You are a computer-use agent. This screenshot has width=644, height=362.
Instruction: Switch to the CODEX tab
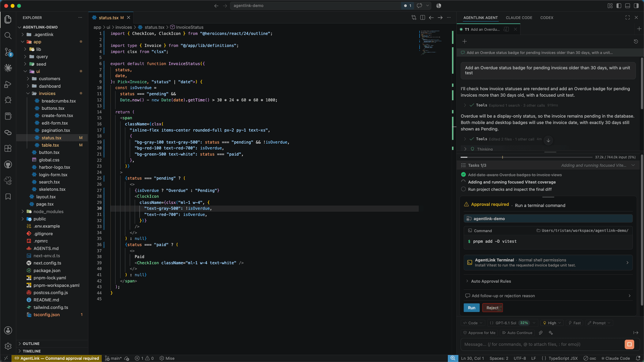click(x=547, y=18)
